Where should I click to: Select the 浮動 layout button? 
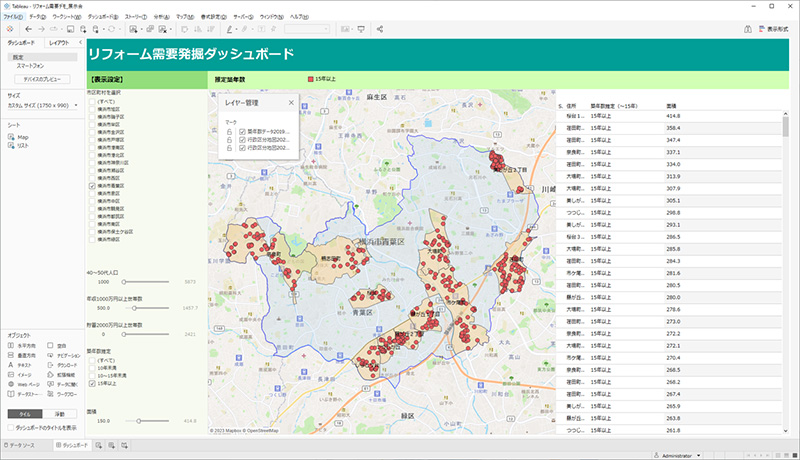click(60, 414)
